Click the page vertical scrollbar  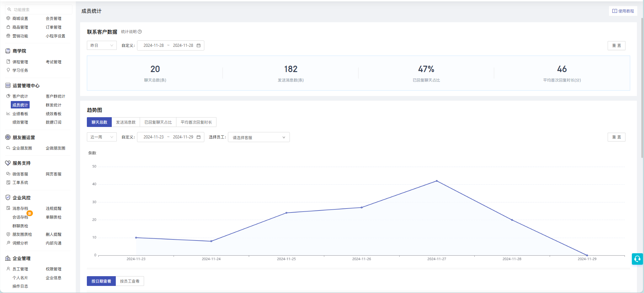tap(642, 88)
